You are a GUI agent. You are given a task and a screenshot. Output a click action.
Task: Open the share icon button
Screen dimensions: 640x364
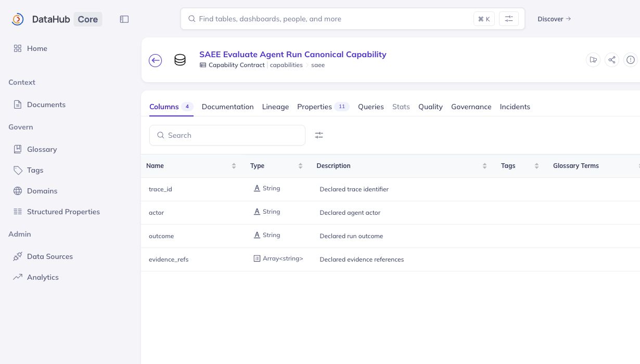pyautogui.click(x=612, y=60)
